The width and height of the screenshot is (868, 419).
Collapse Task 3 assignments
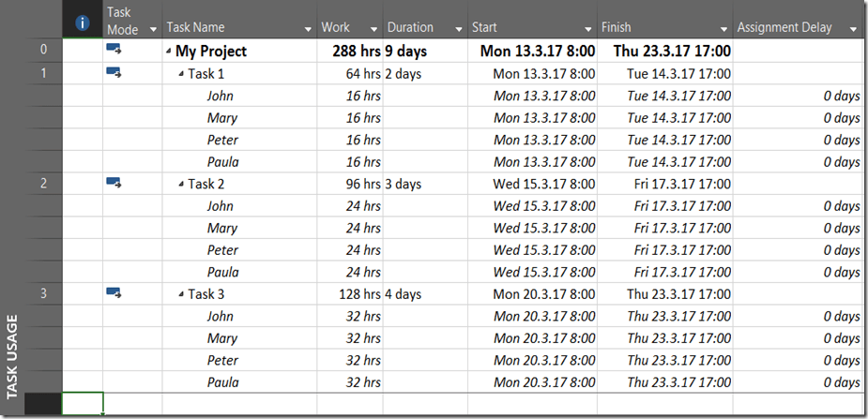[181, 294]
